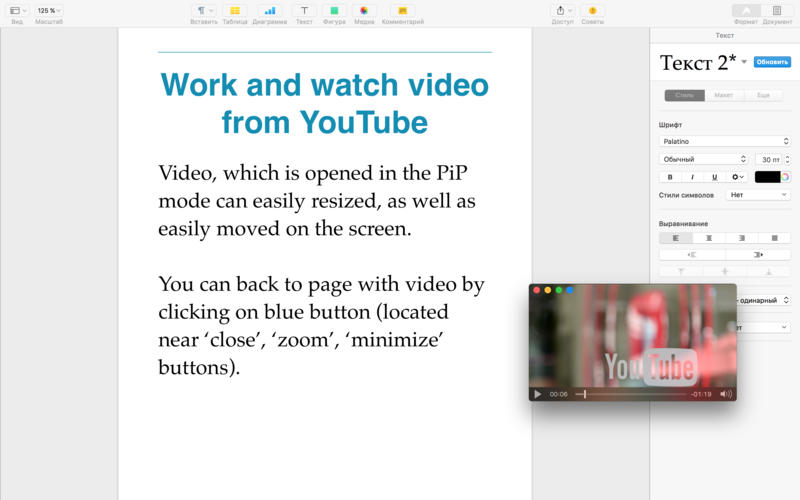Image resolution: width=800 pixels, height=500 pixels.
Task: Open the 125 % Масштаб zoom dropdown
Action: [48, 11]
